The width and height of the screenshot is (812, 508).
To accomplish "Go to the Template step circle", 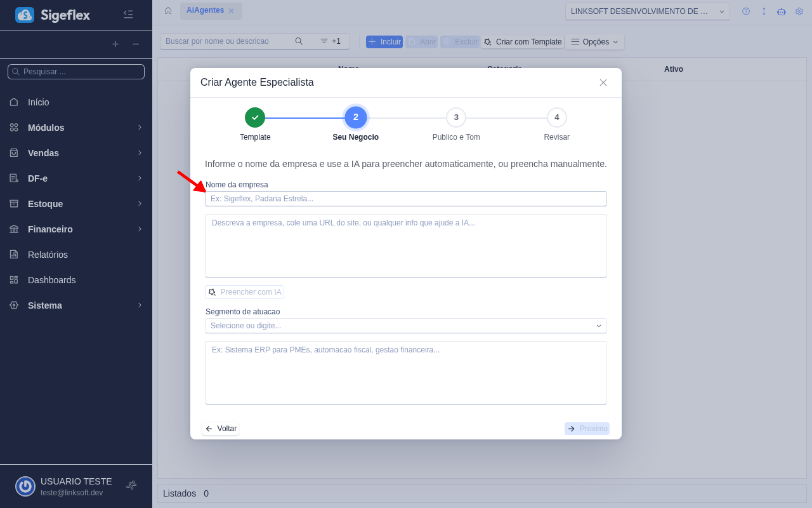I will 255,117.
